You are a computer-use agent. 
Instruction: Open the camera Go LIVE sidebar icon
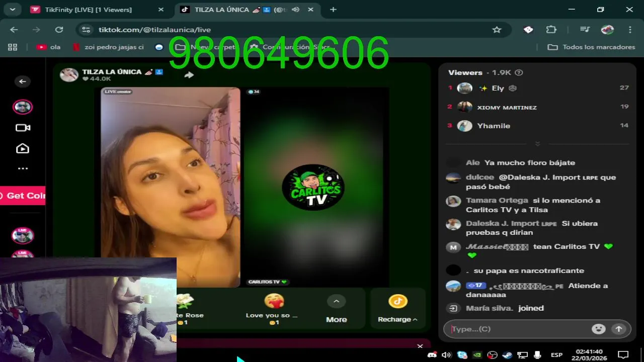tap(23, 128)
